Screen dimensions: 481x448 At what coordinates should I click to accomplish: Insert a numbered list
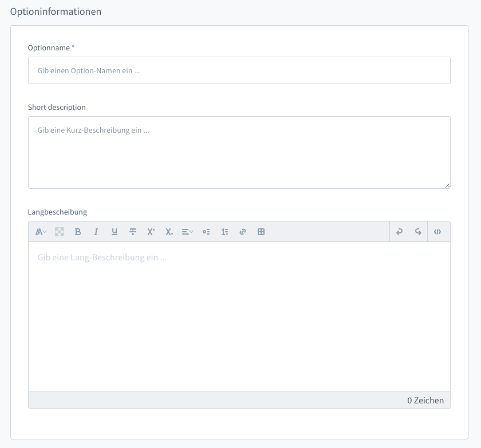224,232
